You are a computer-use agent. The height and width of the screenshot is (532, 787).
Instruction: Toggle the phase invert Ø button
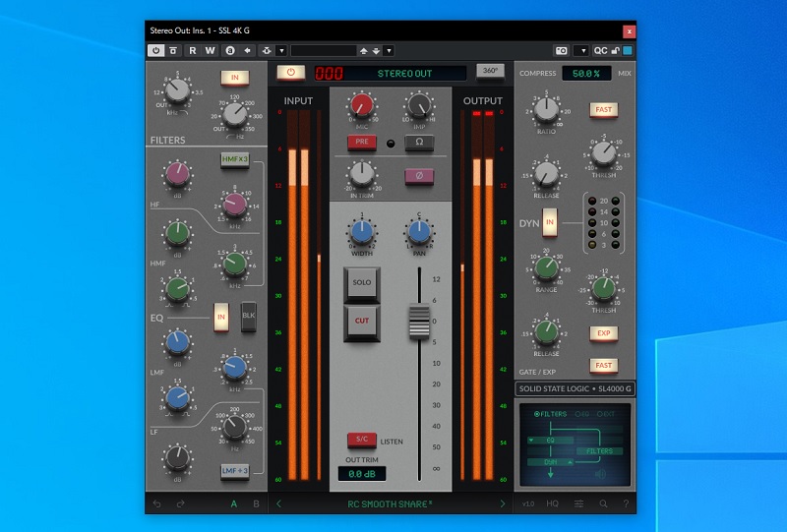coord(419,176)
